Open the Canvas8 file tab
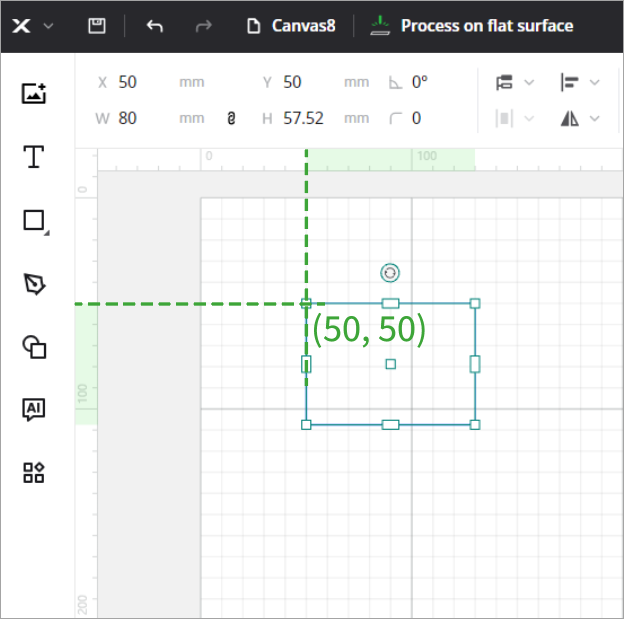Viewport: 624px width, 619px height. click(x=294, y=26)
